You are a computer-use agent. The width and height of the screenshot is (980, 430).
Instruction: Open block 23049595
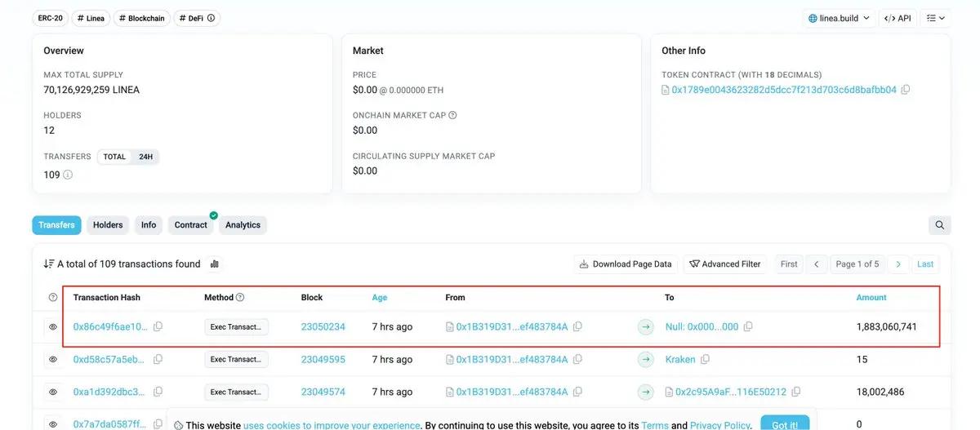pos(323,359)
